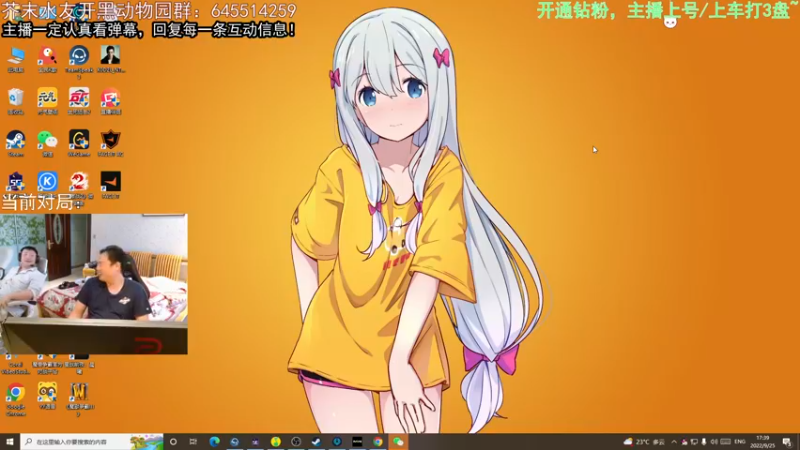The image size is (800, 450).
Task: Open the Windows Start menu
Action: (10, 442)
